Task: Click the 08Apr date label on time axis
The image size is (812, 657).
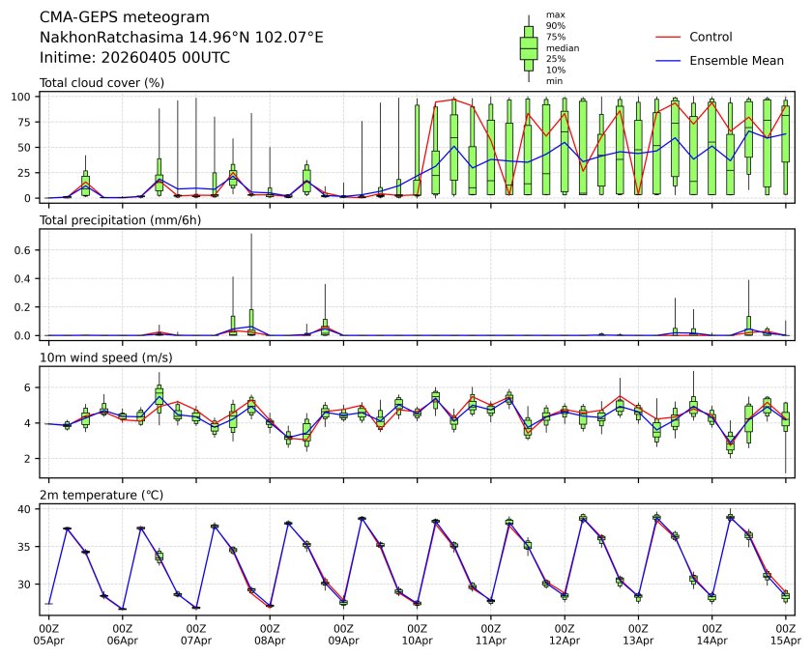Action: pos(270,640)
